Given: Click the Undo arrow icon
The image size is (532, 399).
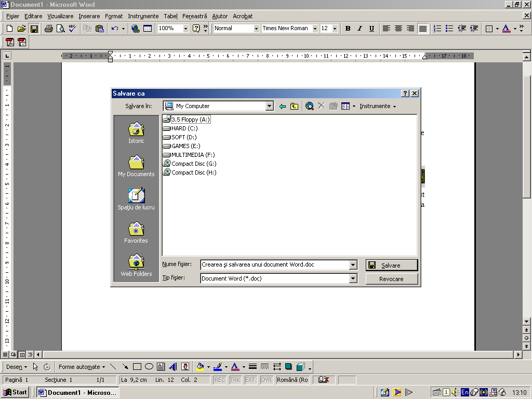Looking at the screenshot, I should (115, 29).
